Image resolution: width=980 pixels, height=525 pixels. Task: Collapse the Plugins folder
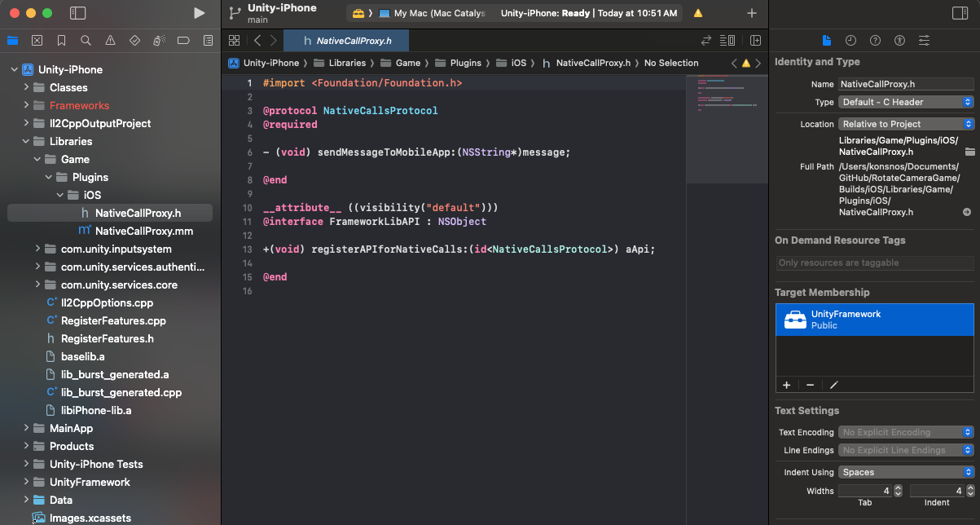pyautogui.click(x=49, y=177)
